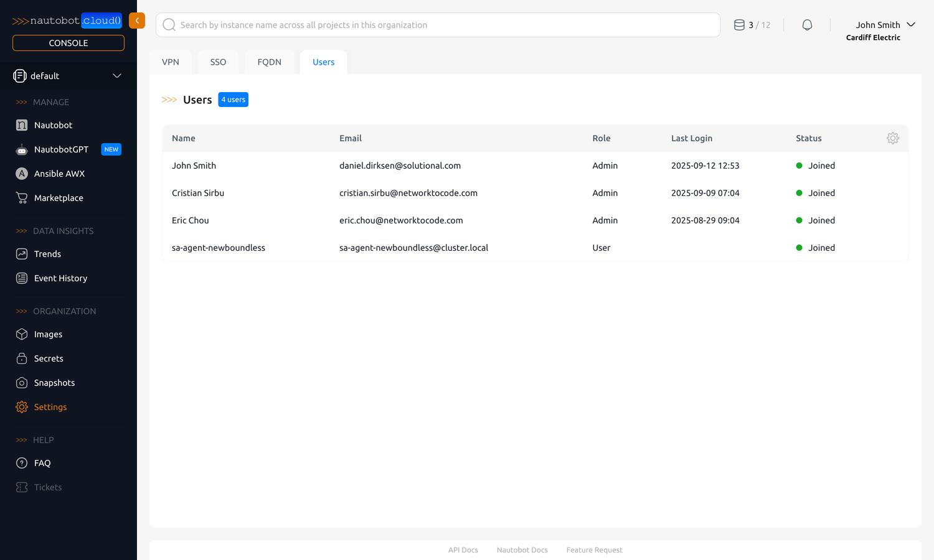Viewport: 934px width, 560px height.
Task: Open Marketplace cart icon
Action: tap(22, 198)
